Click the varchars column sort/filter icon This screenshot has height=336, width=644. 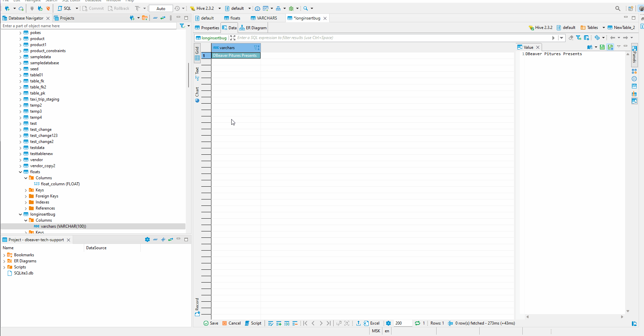(x=257, y=48)
